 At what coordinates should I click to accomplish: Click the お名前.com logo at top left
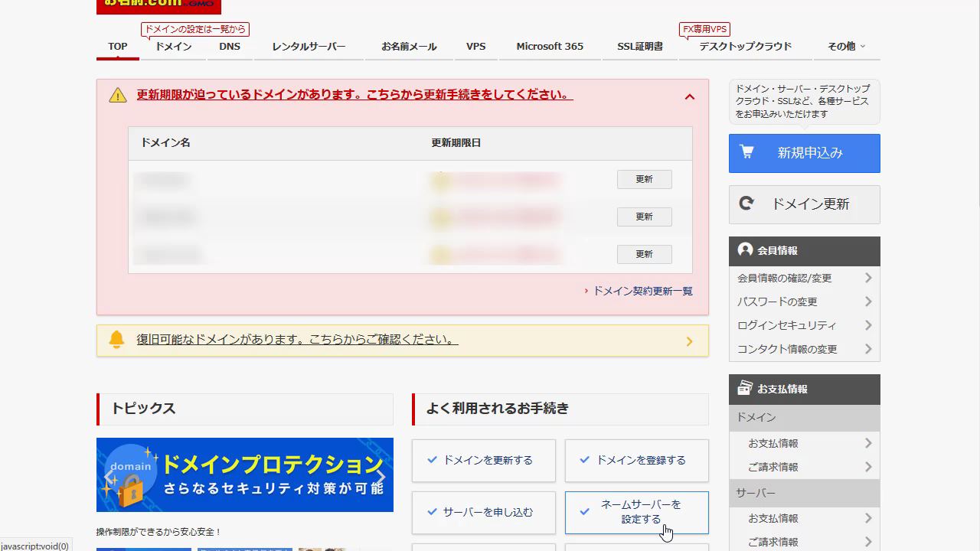click(158, 6)
